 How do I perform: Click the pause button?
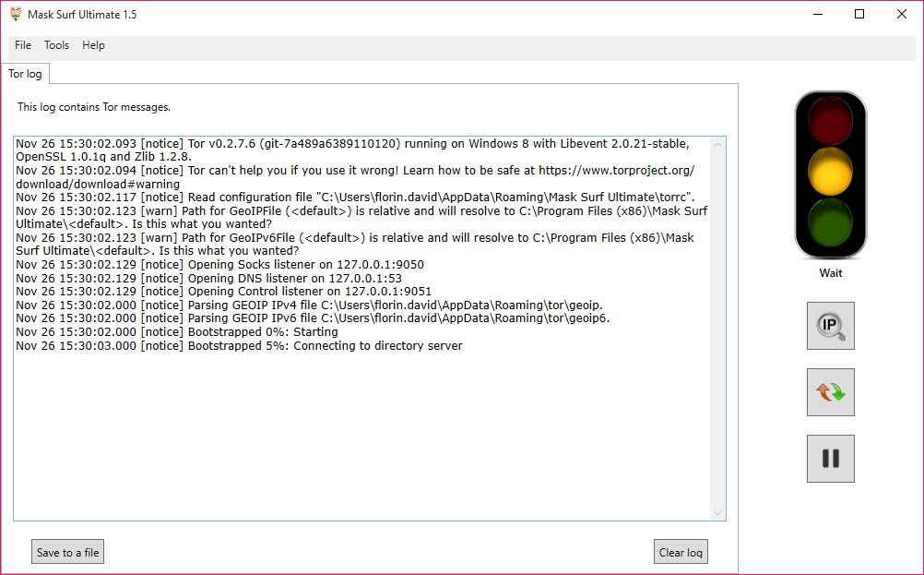830,459
